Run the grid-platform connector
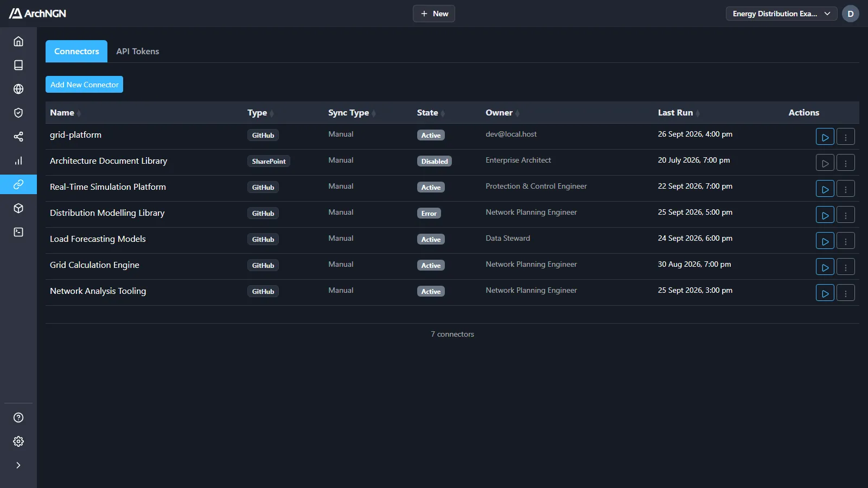Screen dimensions: 868x488 [x=825, y=137]
